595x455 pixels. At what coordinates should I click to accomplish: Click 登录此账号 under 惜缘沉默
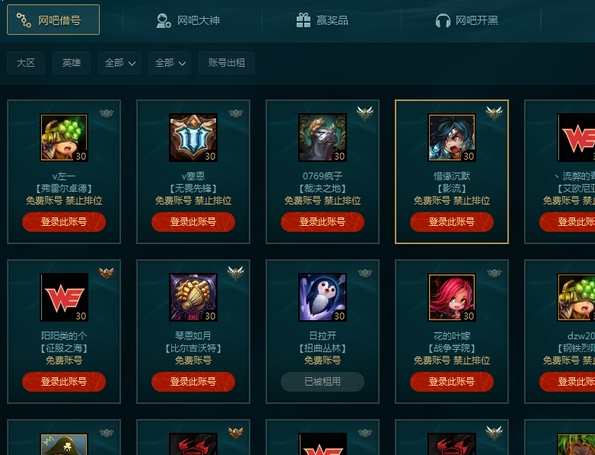[x=452, y=222]
